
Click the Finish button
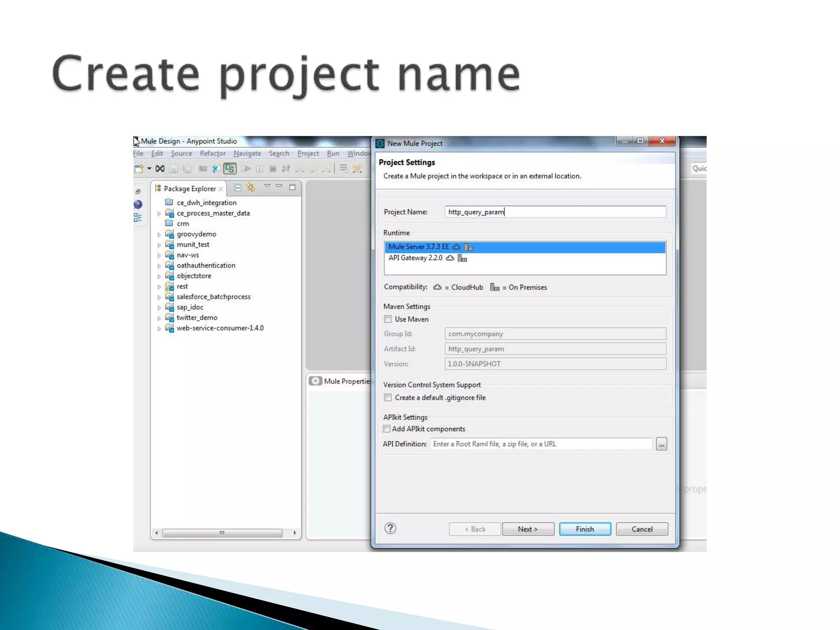584,529
